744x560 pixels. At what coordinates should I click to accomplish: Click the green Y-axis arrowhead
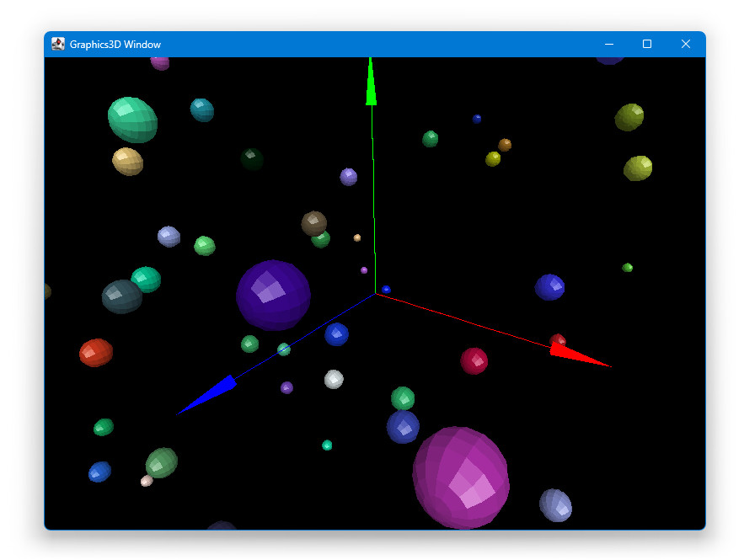coord(371,84)
